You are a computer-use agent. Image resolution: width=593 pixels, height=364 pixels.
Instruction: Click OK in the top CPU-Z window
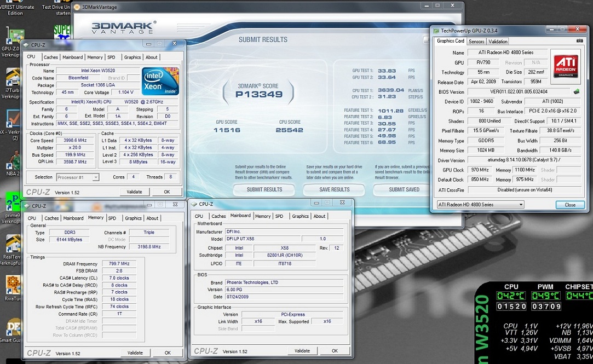167,192
